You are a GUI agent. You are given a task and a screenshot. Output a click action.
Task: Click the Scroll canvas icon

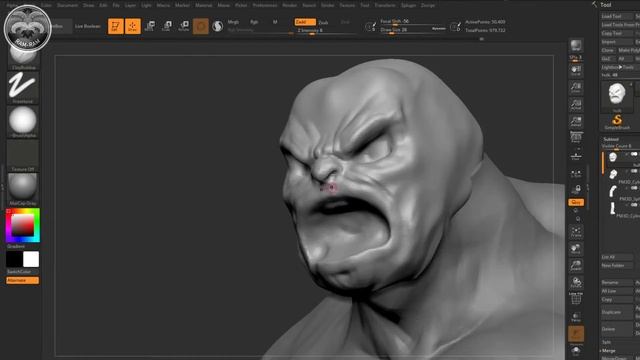(x=576, y=71)
